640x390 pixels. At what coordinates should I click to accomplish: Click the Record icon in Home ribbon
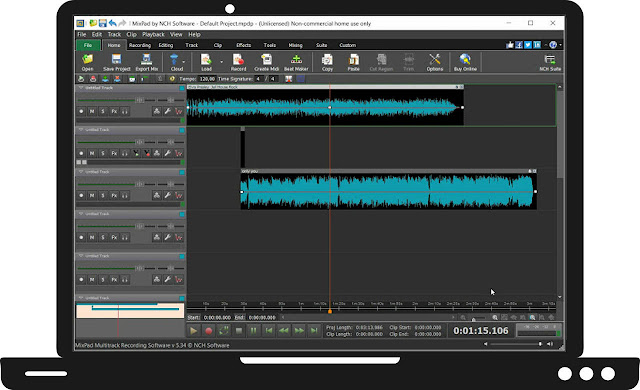tap(238, 60)
